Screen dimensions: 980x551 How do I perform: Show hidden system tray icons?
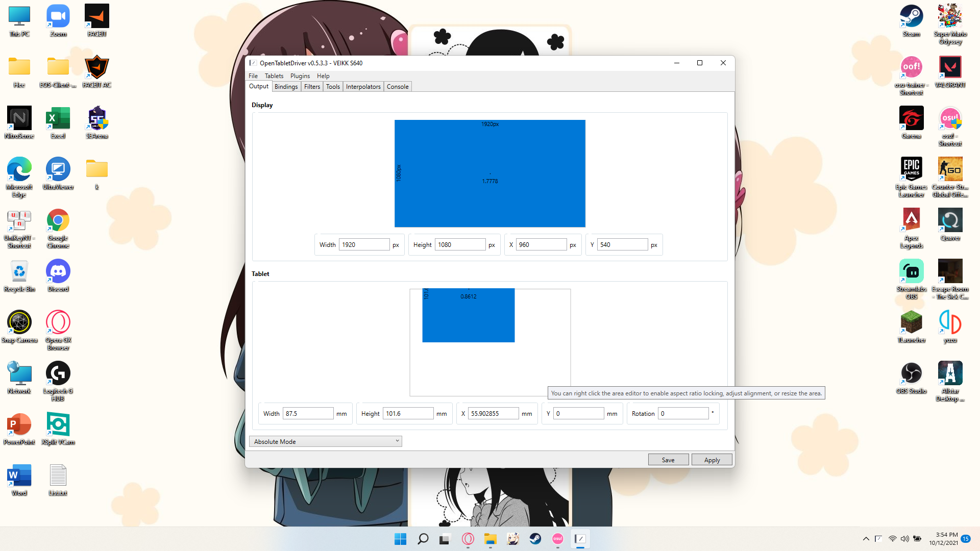coord(866,539)
